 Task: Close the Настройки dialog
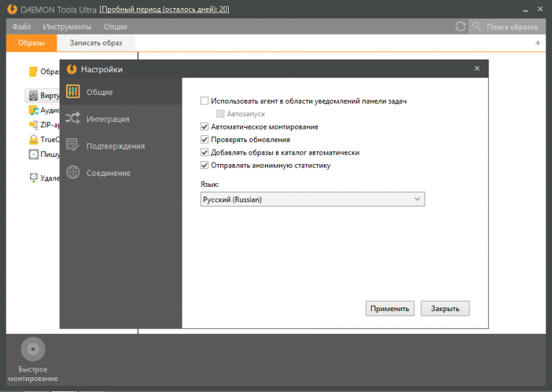point(477,68)
